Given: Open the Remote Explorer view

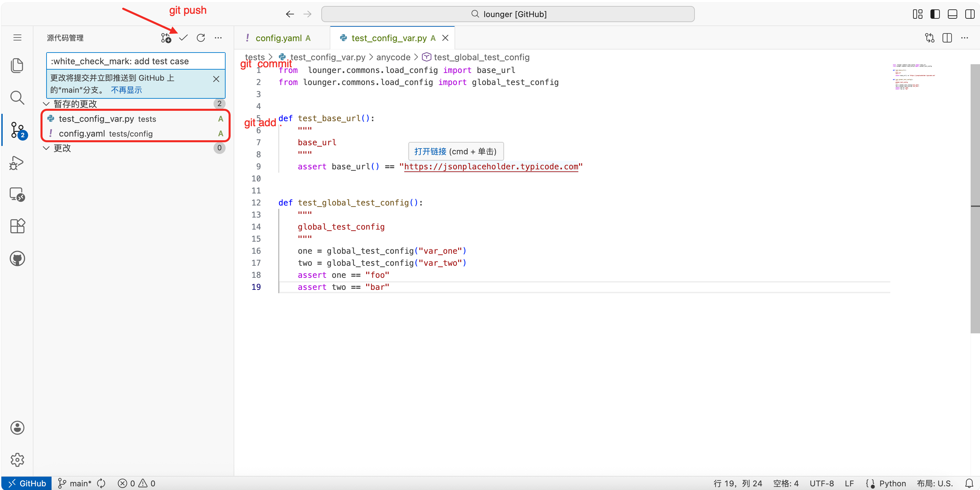Looking at the screenshot, I should click(17, 194).
